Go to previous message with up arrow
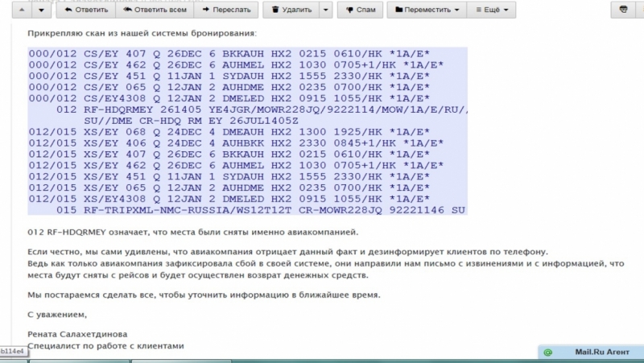The width and height of the screenshot is (644, 363). pos(21,10)
